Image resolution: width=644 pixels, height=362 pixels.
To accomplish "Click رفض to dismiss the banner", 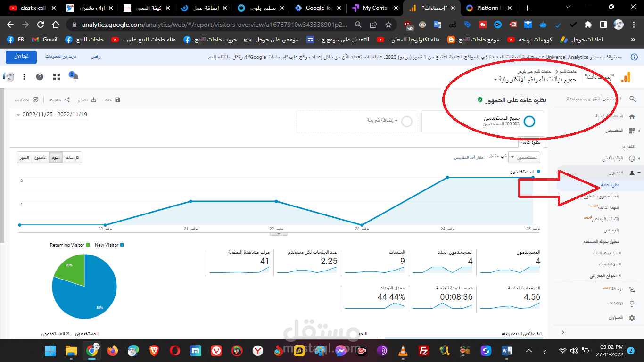I will click(96, 57).
